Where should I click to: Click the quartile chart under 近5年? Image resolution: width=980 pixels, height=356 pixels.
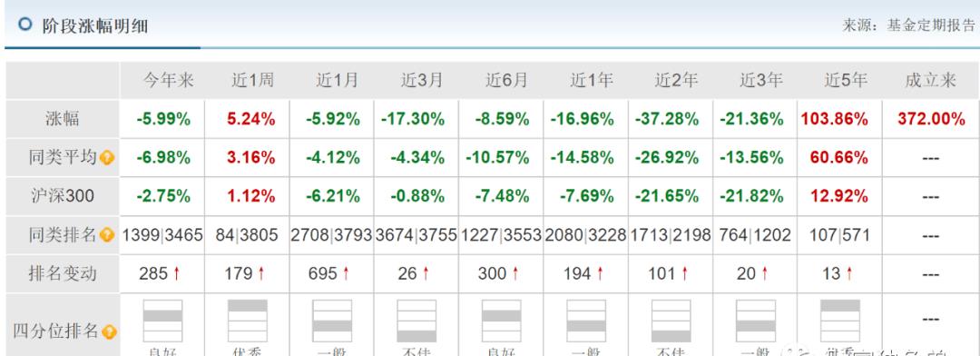840,321
